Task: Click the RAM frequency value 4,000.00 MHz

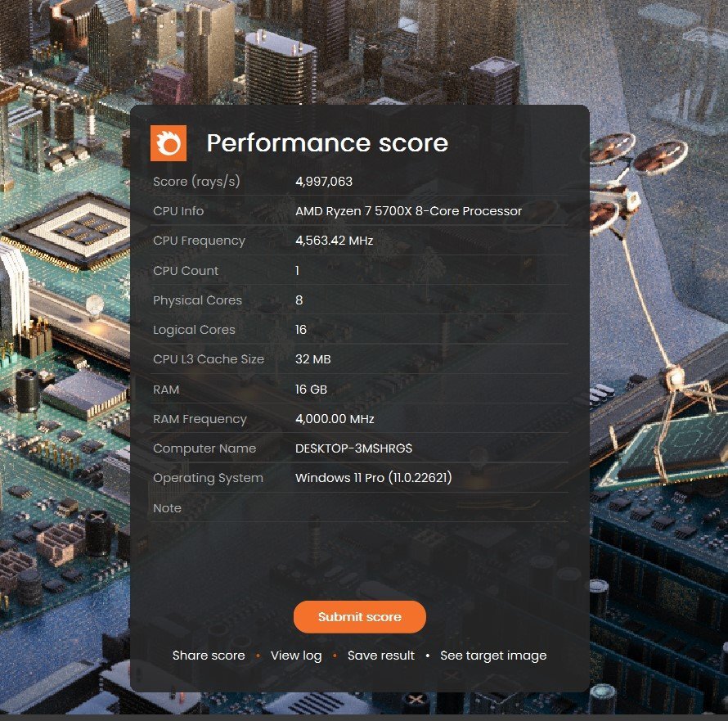Action: pyautogui.click(x=335, y=419)
